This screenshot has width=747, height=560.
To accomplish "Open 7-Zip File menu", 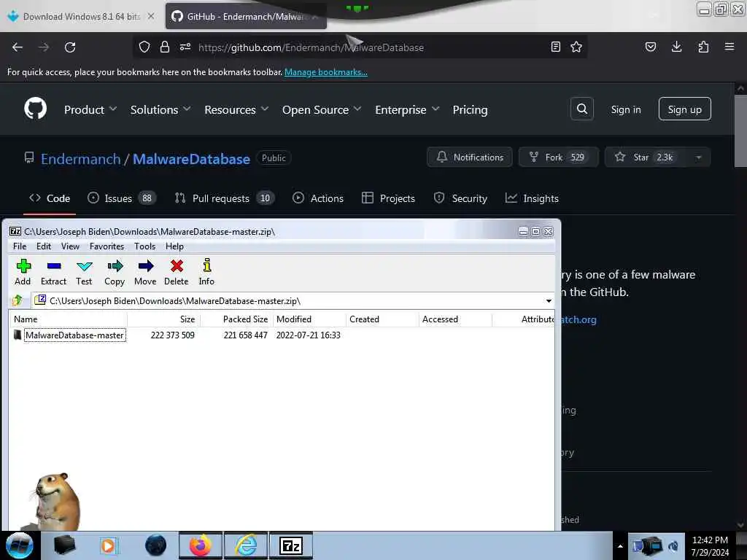I will pyautogui.click(x=20, y=246).
